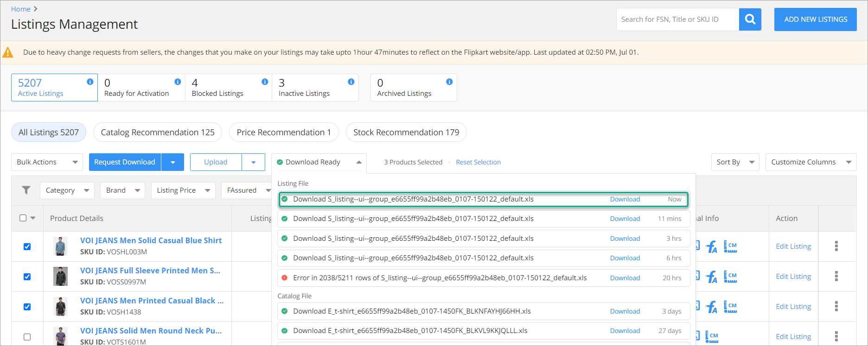Click Flipkart Assured icon in VOSHL003M row

tap(711, 246)
